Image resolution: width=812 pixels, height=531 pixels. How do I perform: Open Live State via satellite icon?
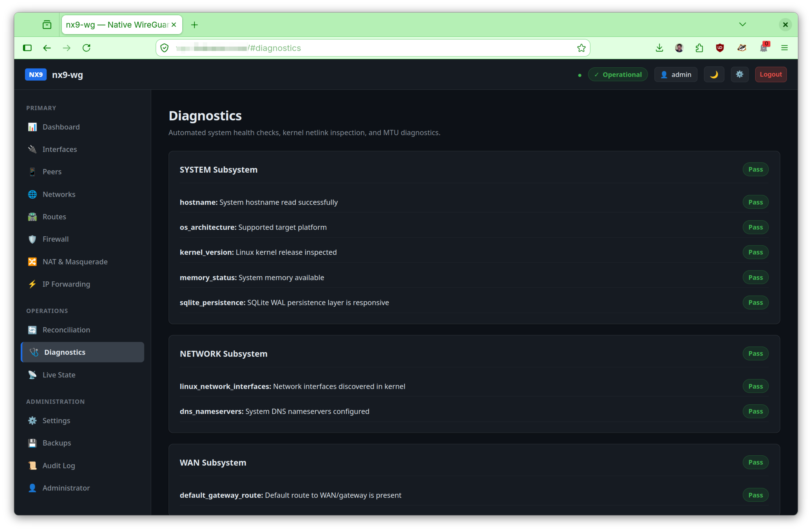pyautogui.click(x=32, y=375)
